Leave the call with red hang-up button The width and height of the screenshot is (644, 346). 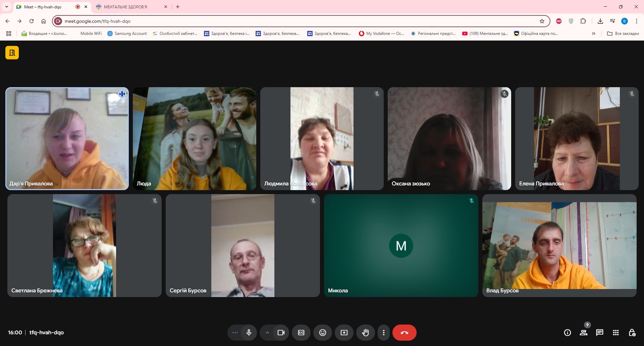(405, 333)
